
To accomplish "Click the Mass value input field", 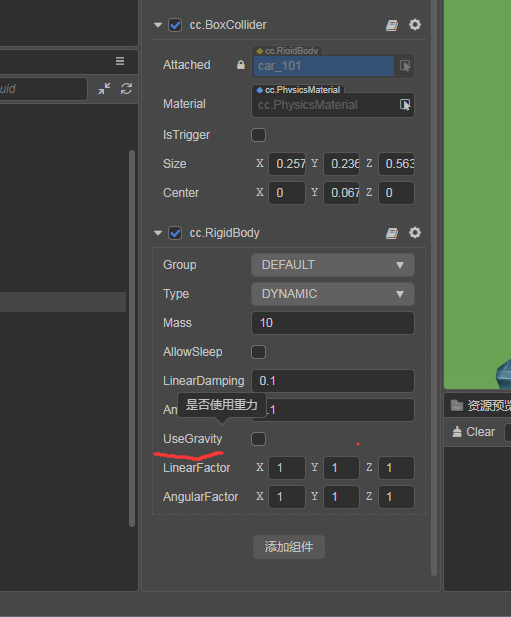I will coord(333,323).
